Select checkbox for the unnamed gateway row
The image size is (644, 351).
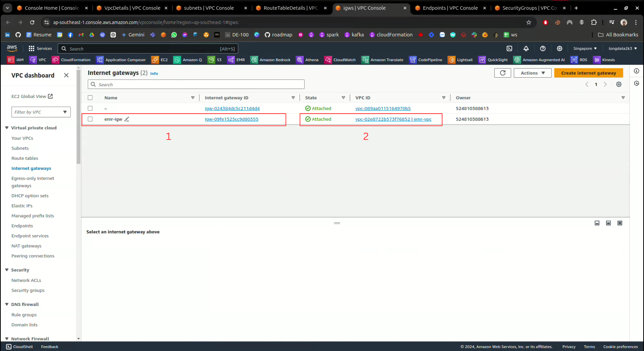pyautogui.click(x=90, y=108)
